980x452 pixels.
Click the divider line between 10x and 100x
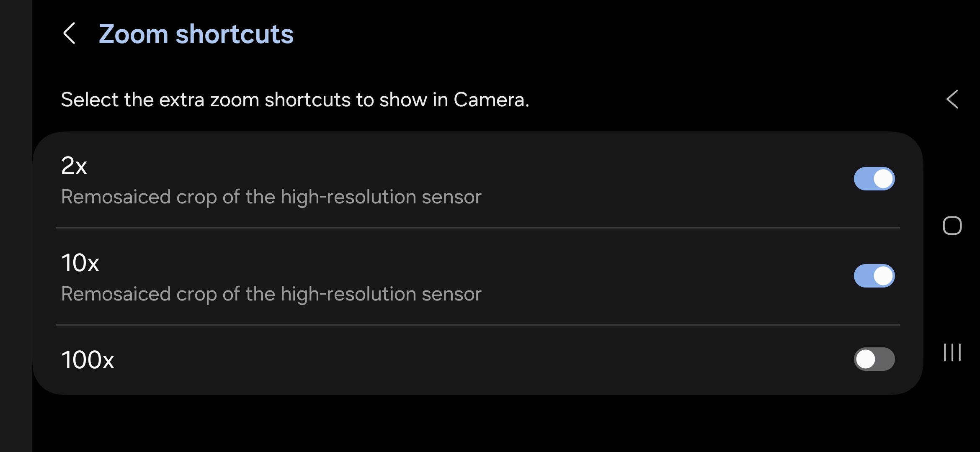[477, 325]
